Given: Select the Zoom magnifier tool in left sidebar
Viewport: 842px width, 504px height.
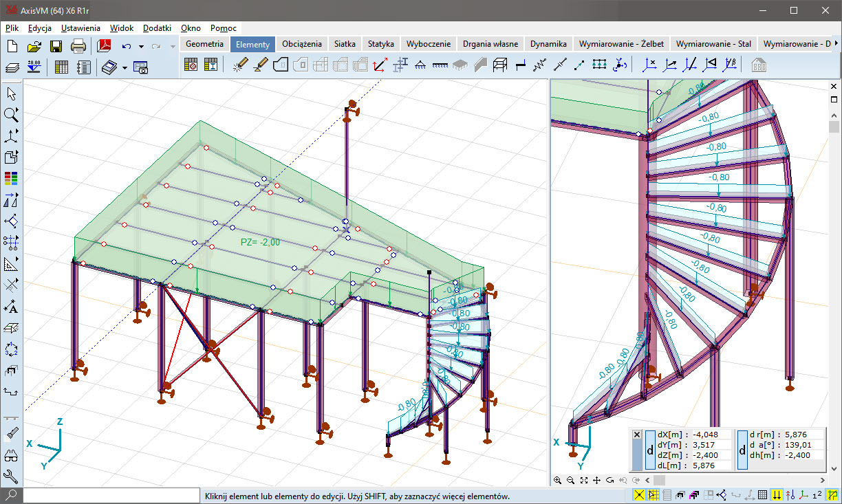Looking at the screenshot, I should pos(11,114).
